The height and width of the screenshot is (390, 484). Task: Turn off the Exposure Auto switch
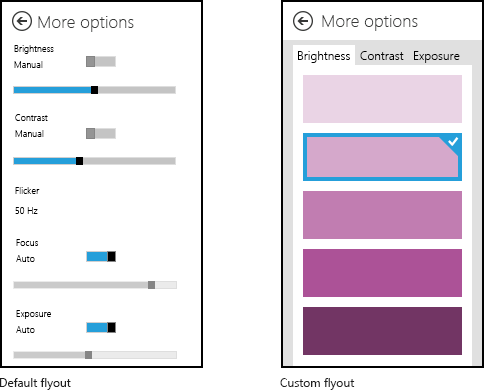pyautogui.click(x=101, y=328)
